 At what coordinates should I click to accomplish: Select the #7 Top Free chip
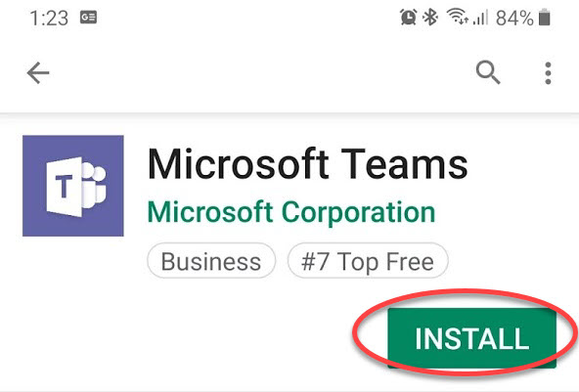pyautogui.click(x=368, y=261)
